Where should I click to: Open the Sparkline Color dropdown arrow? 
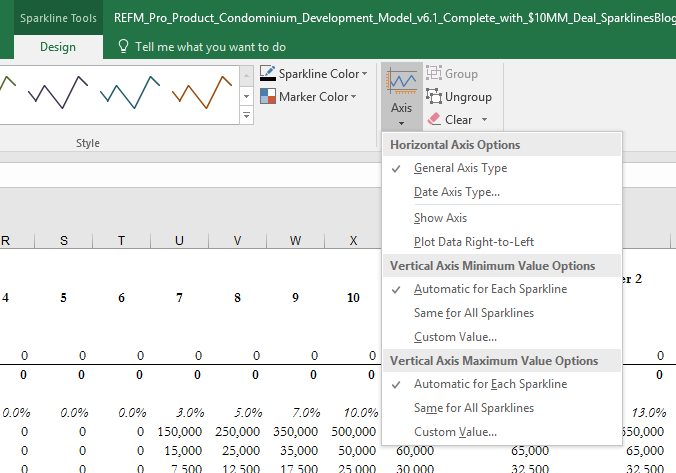365,74
